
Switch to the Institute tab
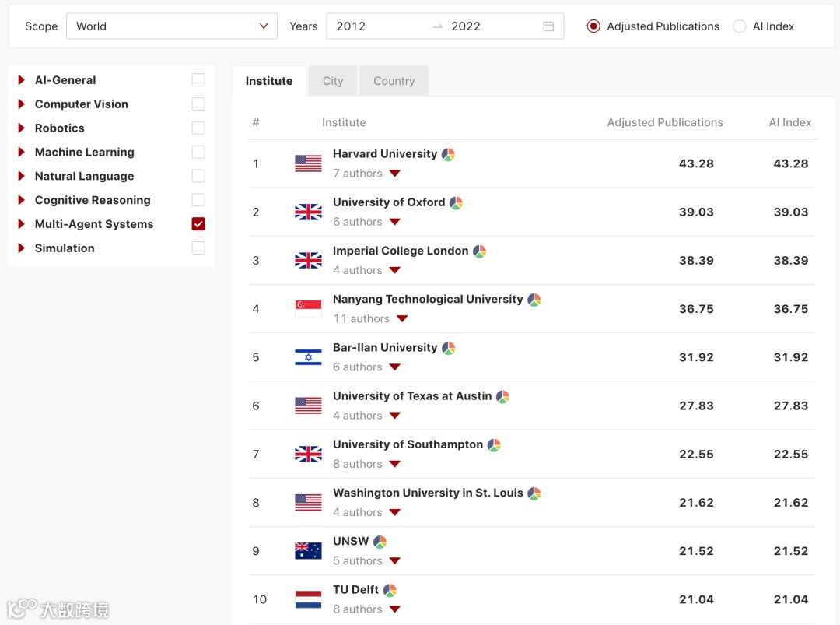pyautogui.click(x=269, y=81)
